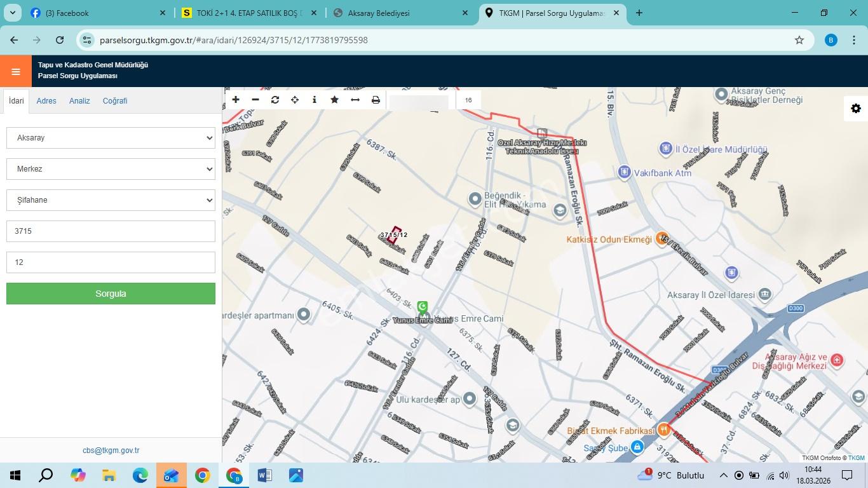Zoom in with the plus map tool

(x=236, y=100)
